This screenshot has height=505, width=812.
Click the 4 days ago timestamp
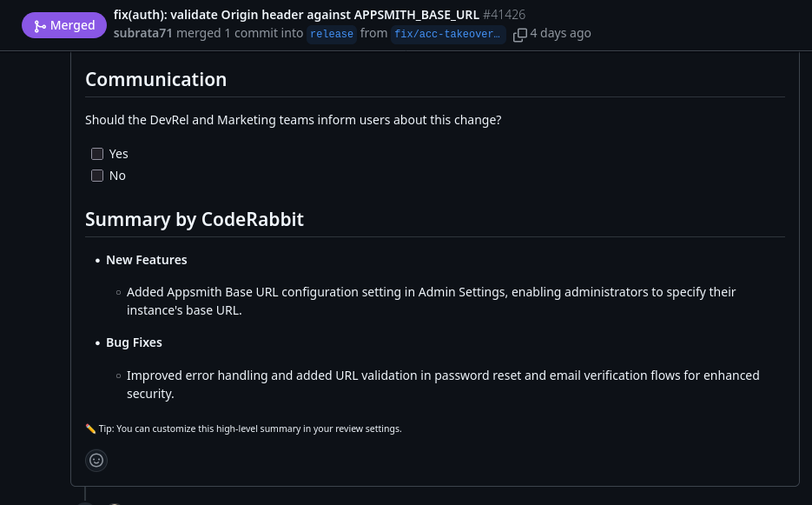point(560,32)
